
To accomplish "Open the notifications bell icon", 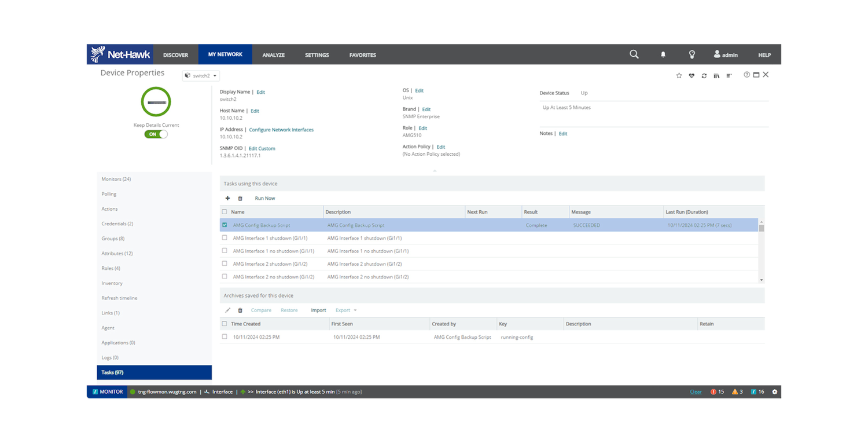I will coord(663,54).
